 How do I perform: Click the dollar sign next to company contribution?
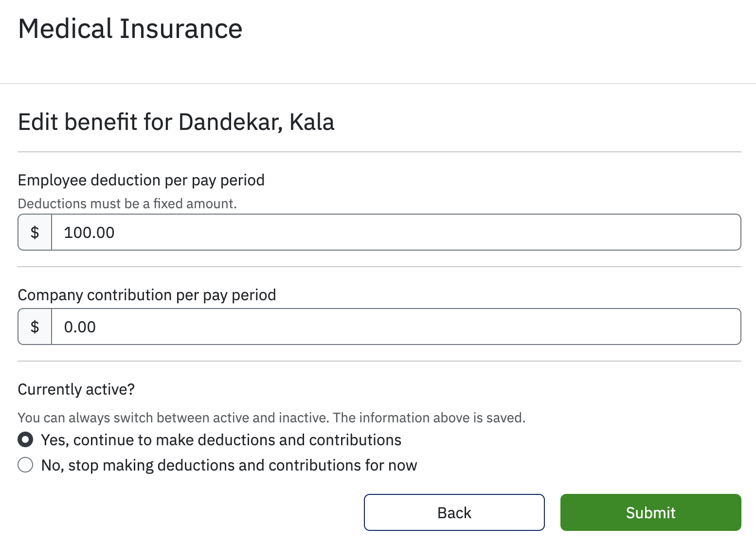34,327
